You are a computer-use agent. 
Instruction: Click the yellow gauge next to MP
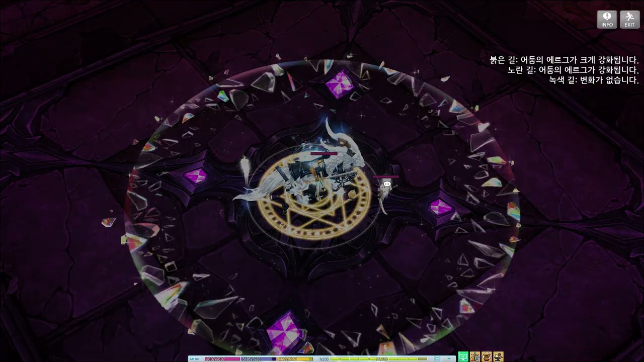(295, 359)
